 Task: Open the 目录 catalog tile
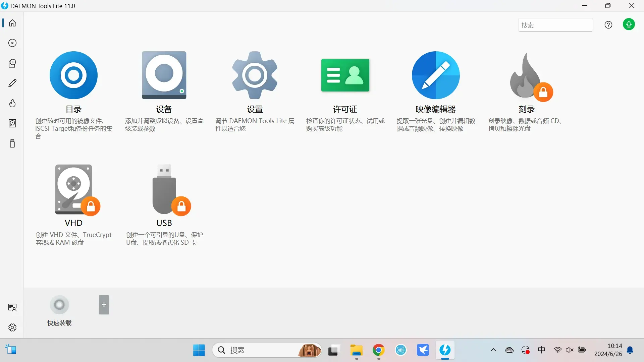click(x=73, y=75)
